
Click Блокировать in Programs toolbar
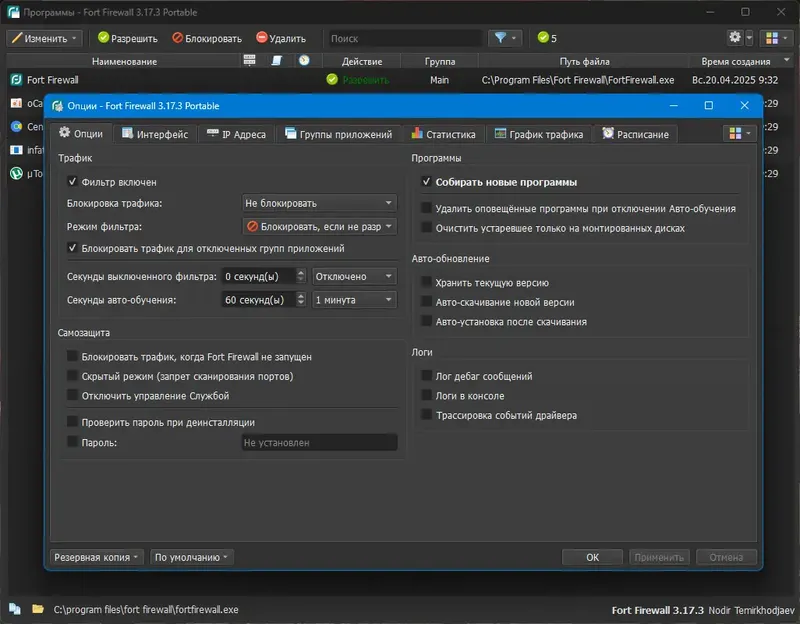tap(207, 38)
